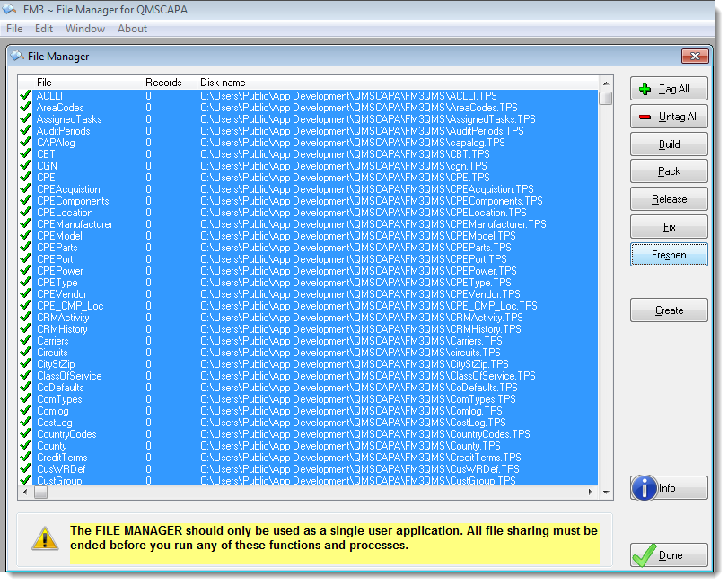This screenshot has width=728, height=585.
Task: Untag the ACLLI file checkmark
Action: [x=24, y=96]
